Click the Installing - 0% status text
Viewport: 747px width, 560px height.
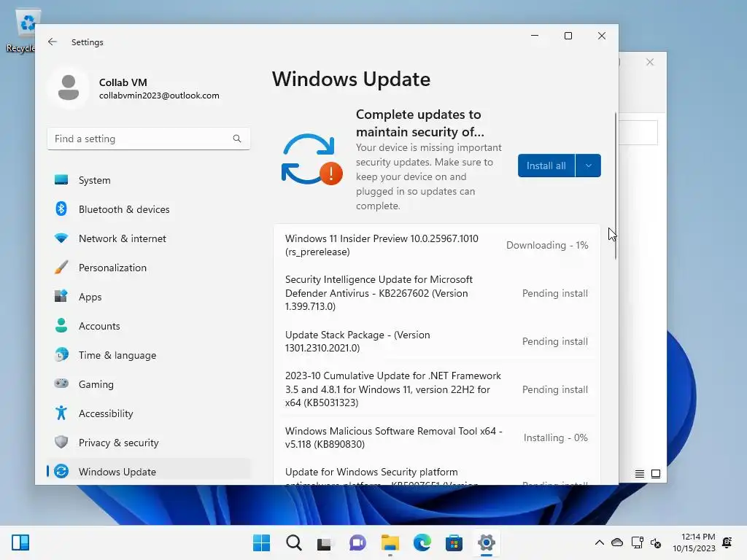pyautogui.click(x=555, y=437)
